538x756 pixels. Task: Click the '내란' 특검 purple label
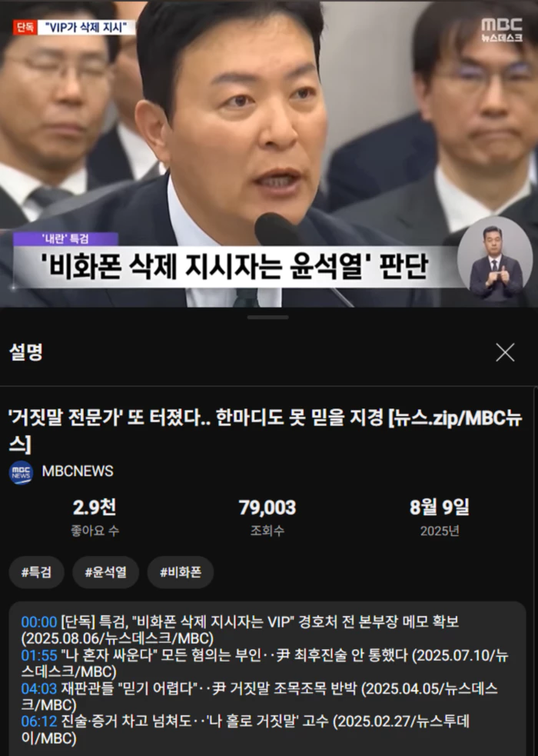65,238
